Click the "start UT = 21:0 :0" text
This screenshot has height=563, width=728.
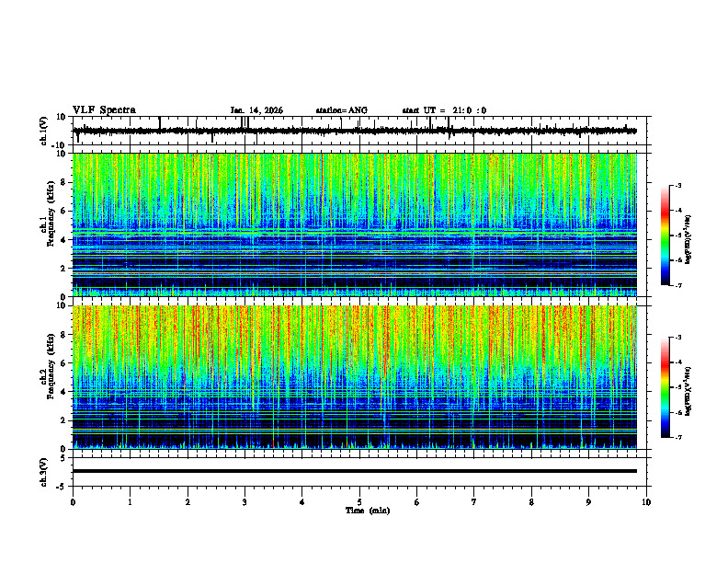[x=444, y=110]
